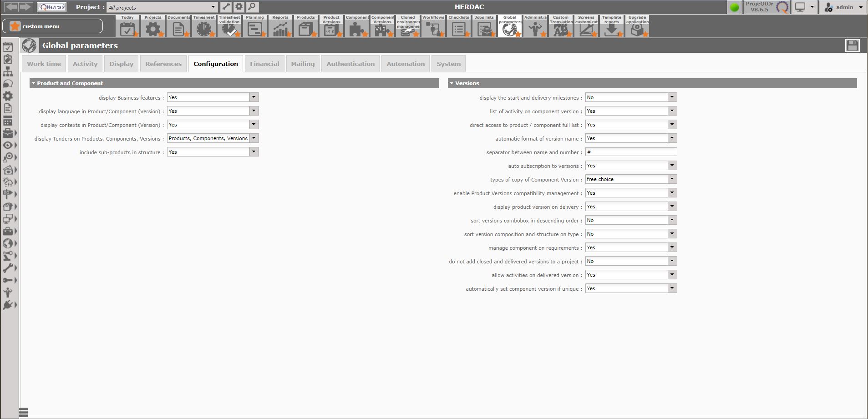Open types of copy of Component Version dropdown

(x=672, y=179)
